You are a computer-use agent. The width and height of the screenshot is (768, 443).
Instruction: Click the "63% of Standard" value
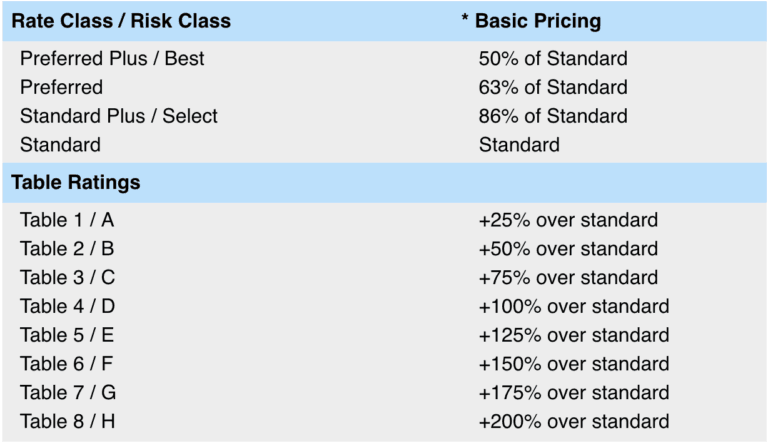pos(553,87)
